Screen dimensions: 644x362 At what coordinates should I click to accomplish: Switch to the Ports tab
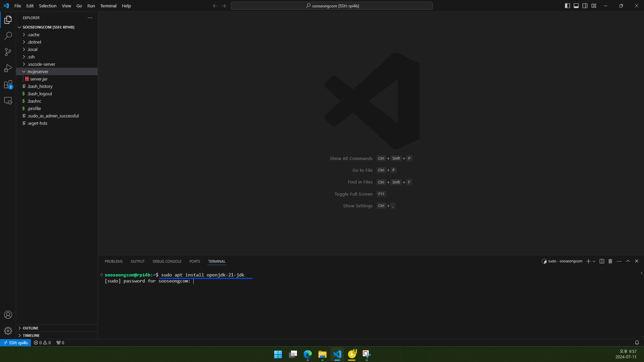tap(195, 261)
